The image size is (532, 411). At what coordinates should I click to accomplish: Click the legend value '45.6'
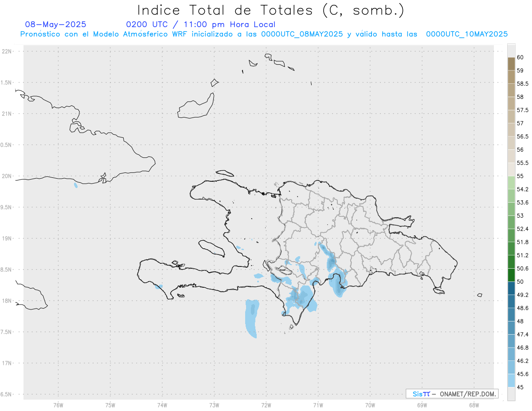[x=523, y=374]
